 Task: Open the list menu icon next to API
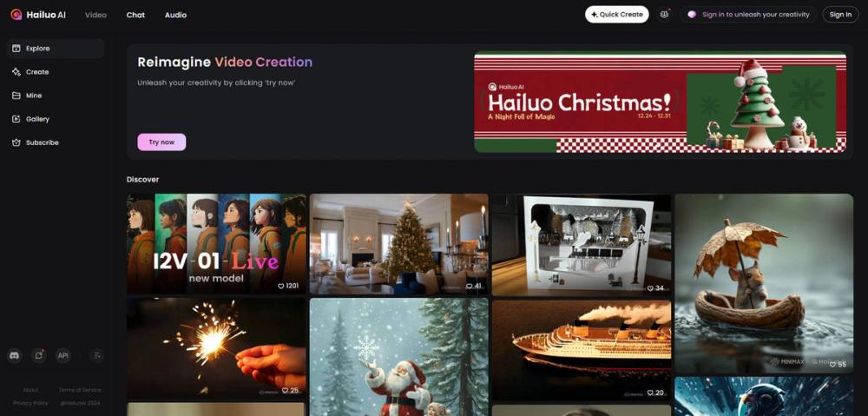pos(96,355)
